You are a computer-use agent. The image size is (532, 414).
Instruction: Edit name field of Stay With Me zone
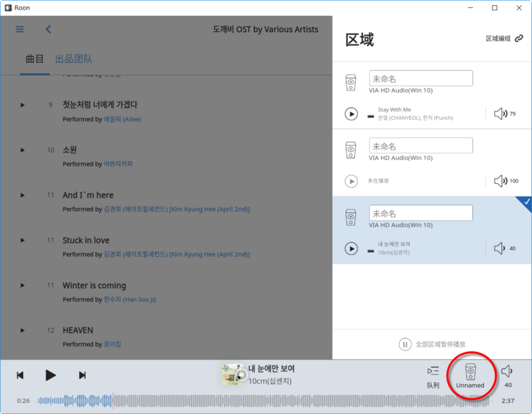[x=421, y=78]
